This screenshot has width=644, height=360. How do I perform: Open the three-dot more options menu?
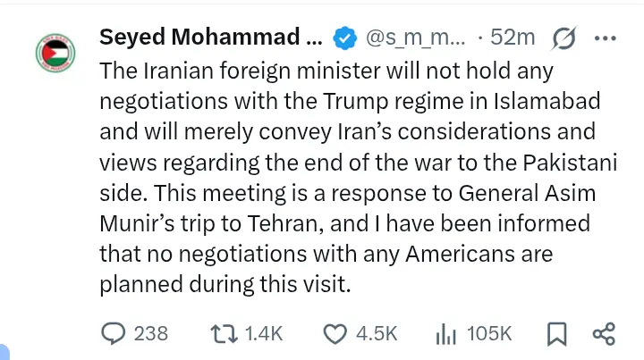(606, 38)
